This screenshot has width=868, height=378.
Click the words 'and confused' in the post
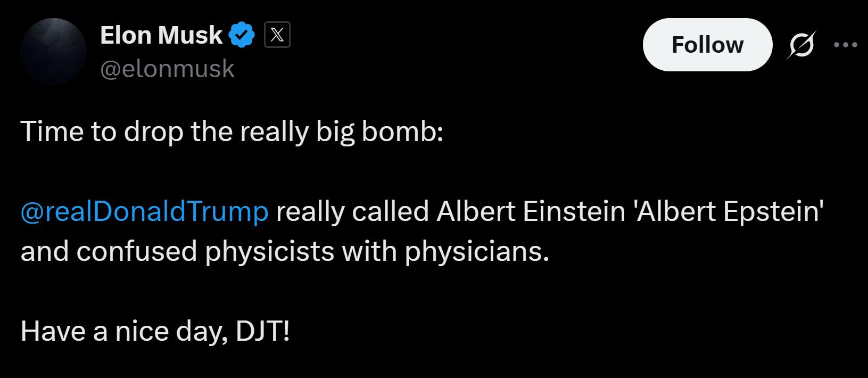coord(109,251)
